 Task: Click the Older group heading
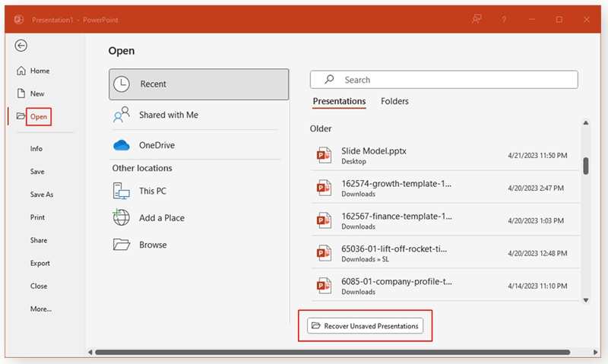(321, 128)
